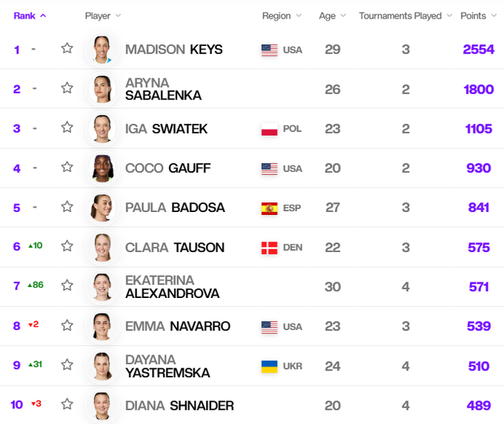Open the Region column dropdown
This screenshot has width=504, height=424.
coord(282,16)
